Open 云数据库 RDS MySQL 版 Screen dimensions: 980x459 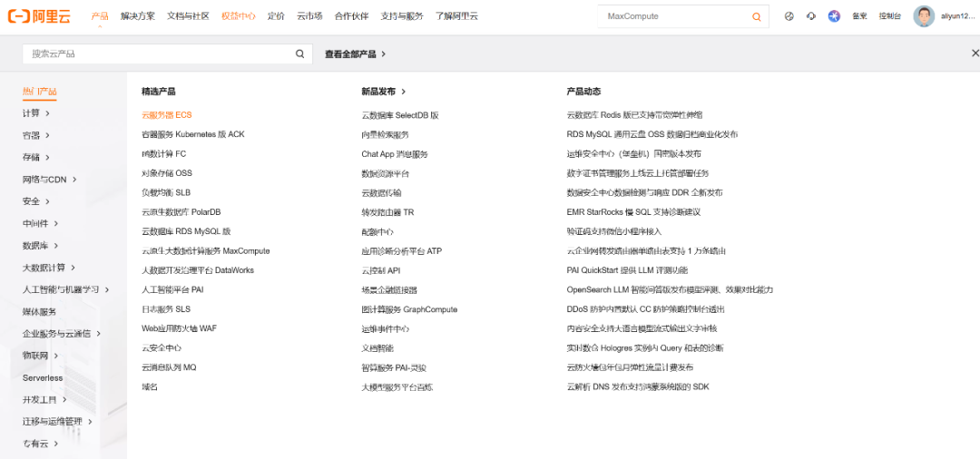point(186,231)
